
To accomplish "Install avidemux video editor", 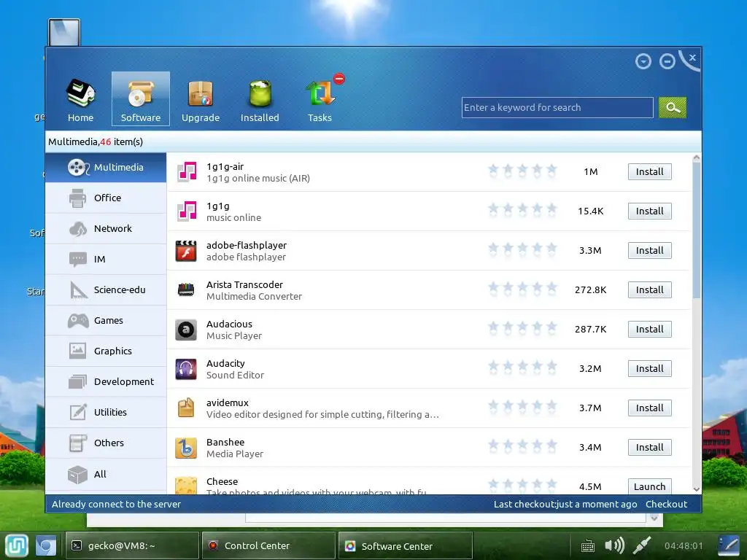I will pos(649,408).
